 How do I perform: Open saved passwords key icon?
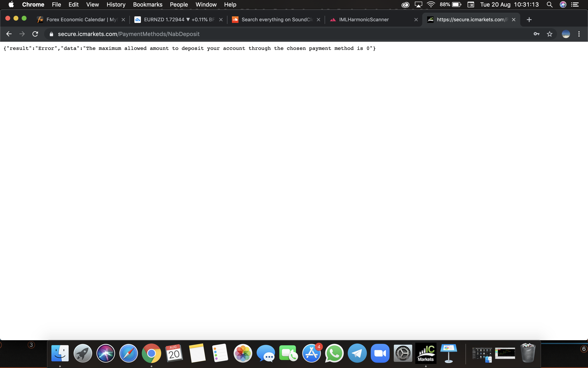(537, 34)
